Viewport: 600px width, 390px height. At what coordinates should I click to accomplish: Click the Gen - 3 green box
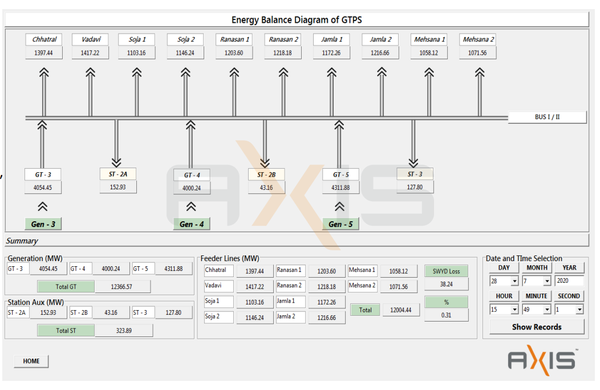click(x=43, y=224)
